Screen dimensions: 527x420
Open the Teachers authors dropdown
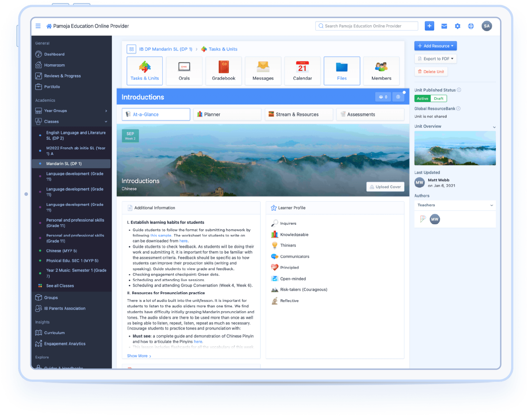(455, 205)
